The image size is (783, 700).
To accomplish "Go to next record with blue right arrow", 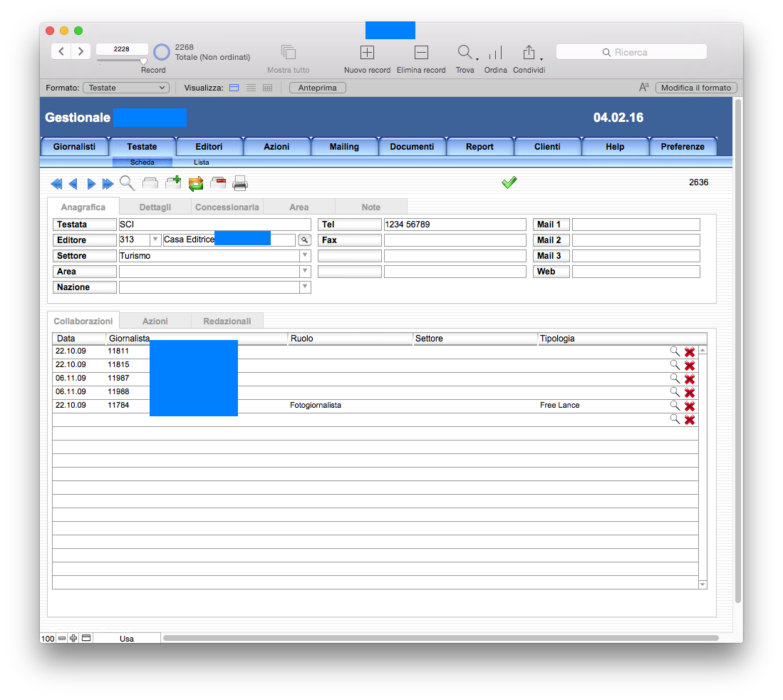I will (91, 184).
